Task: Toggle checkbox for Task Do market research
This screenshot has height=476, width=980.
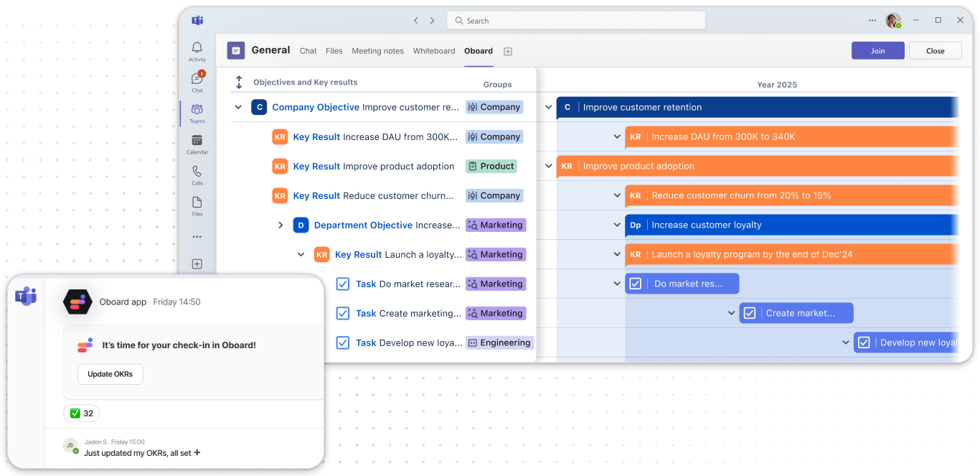Action: coord(343,284)
